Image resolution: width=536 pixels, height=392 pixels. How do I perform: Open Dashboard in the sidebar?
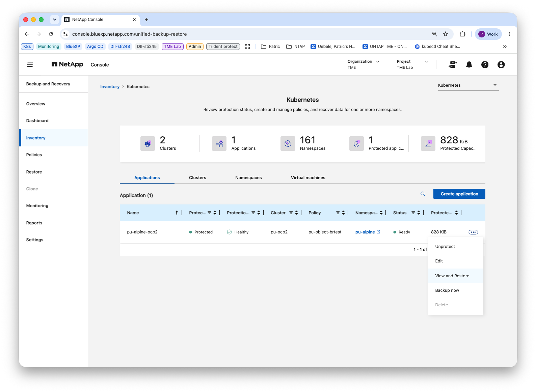[53, 121]
